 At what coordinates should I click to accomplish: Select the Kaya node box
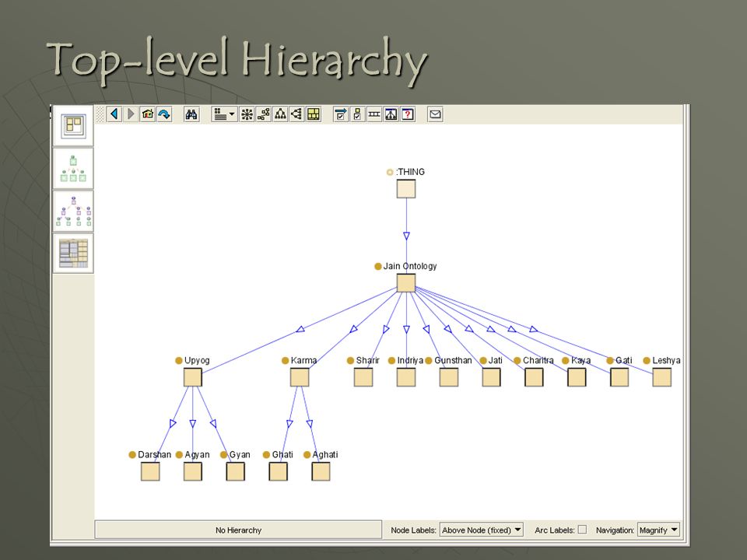tap(577, 377)
